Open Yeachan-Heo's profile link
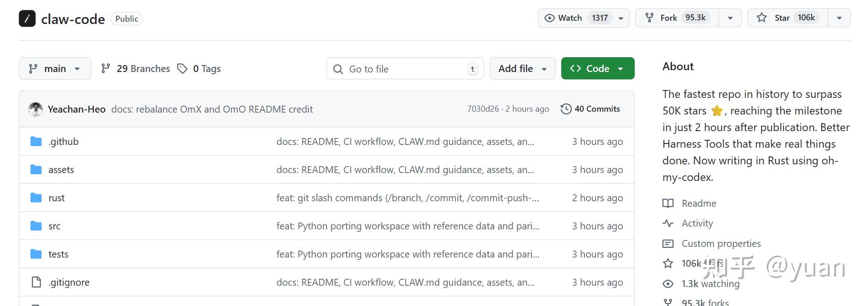Screen dimensions: 868x306 point(77,109)
